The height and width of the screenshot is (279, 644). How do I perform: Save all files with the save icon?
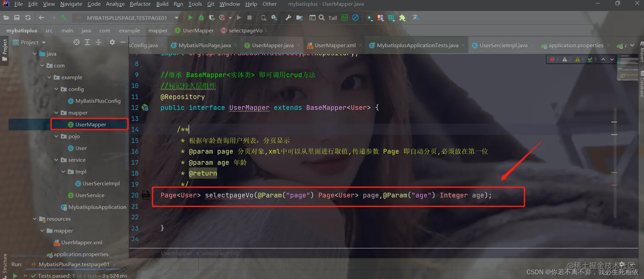point(17,17)
